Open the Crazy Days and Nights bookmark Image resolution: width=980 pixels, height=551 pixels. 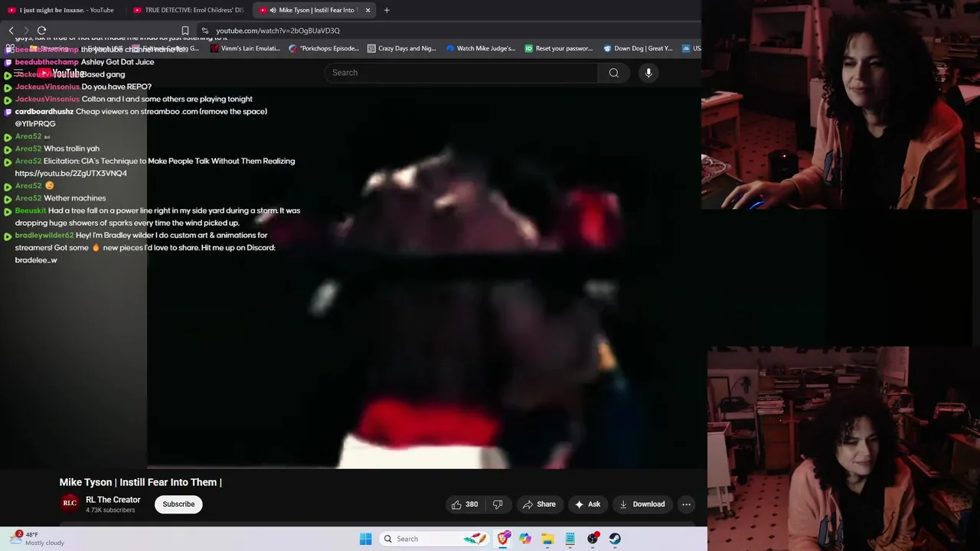click(401, 48)
